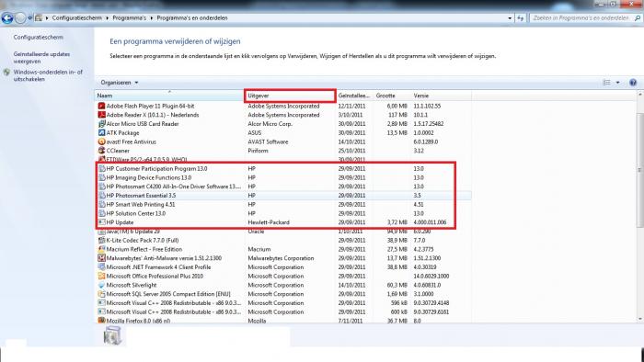
Task: Select the ATK Package icon
Action: click(101, 133)
